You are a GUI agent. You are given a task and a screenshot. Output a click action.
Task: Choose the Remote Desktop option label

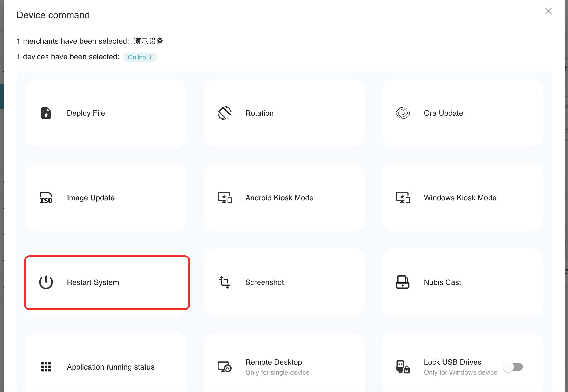274,362
